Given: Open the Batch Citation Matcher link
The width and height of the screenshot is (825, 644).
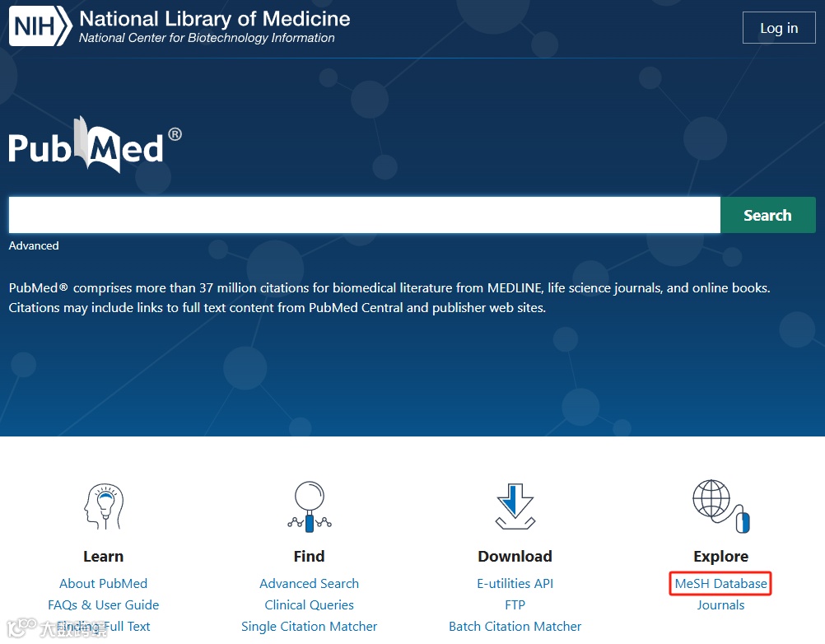Looking at the screenshot, I should tap(515, 627).
